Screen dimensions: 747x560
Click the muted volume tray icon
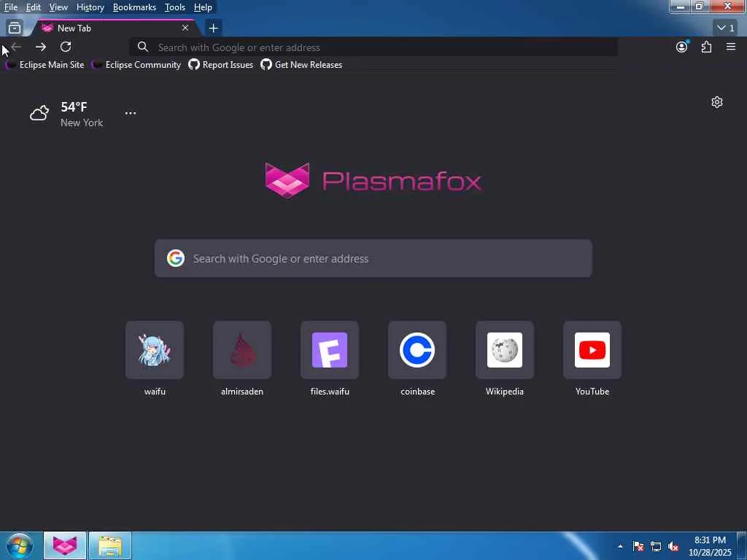pos(673,546)
